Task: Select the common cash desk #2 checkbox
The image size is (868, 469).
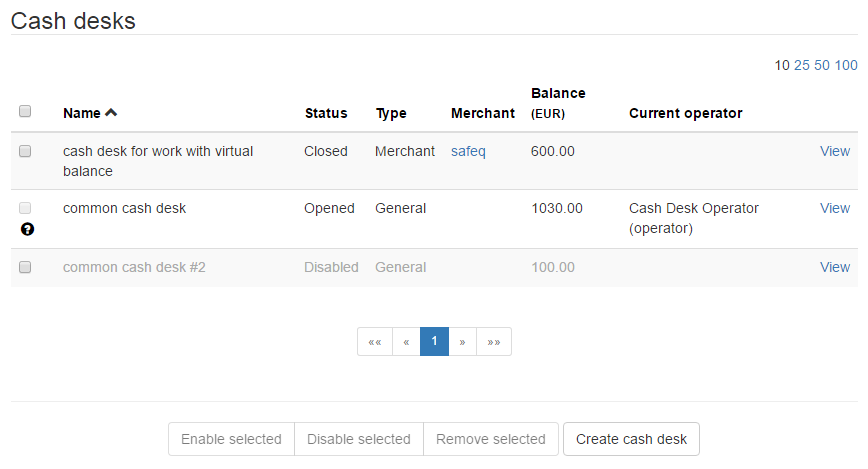Action: pyautogui.click(x=26, y=267)
